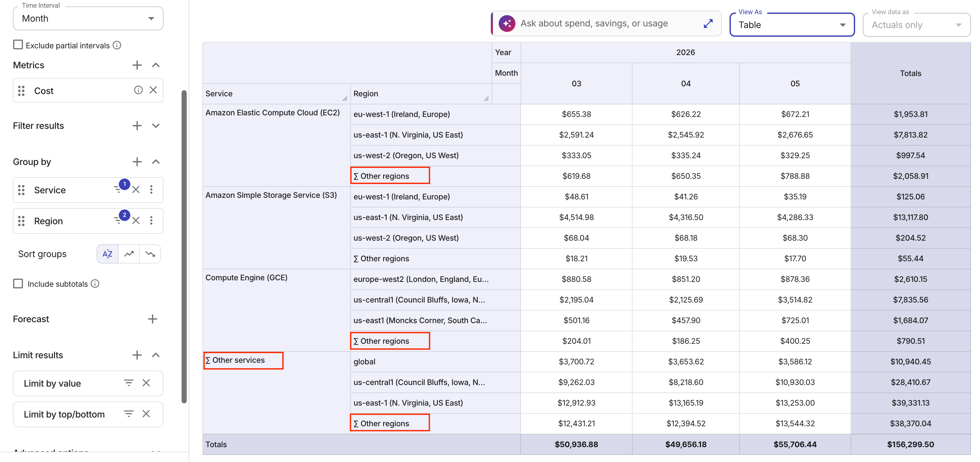Click Service column resize handle
This screenshot has width=980, height=462.
point(345,99)
